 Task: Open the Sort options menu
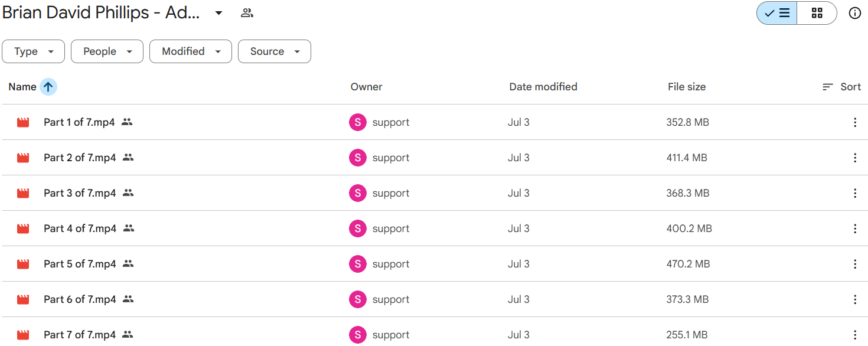[x=841, y=87]
